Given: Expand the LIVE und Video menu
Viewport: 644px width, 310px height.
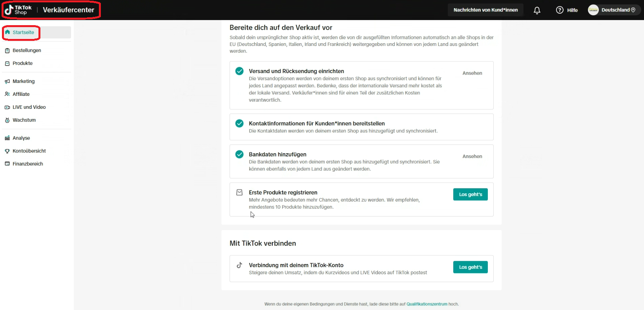Looking at the screenshot, I should [29, 107].
